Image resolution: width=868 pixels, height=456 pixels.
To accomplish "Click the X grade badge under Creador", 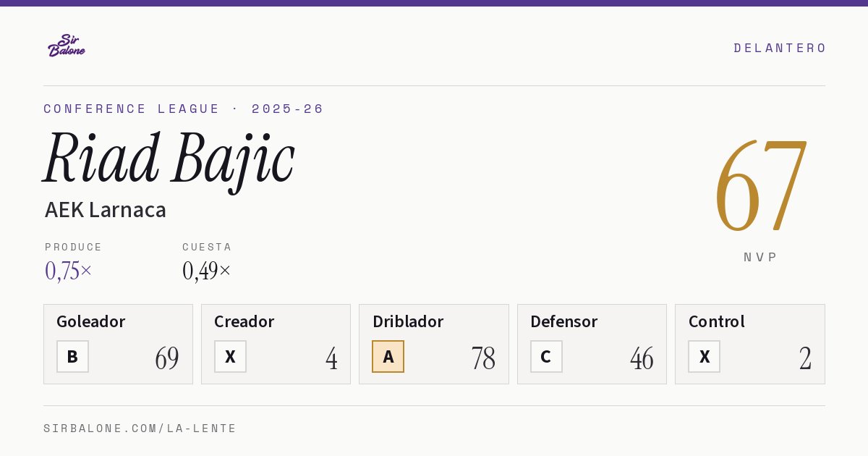I will pos(230,357).
